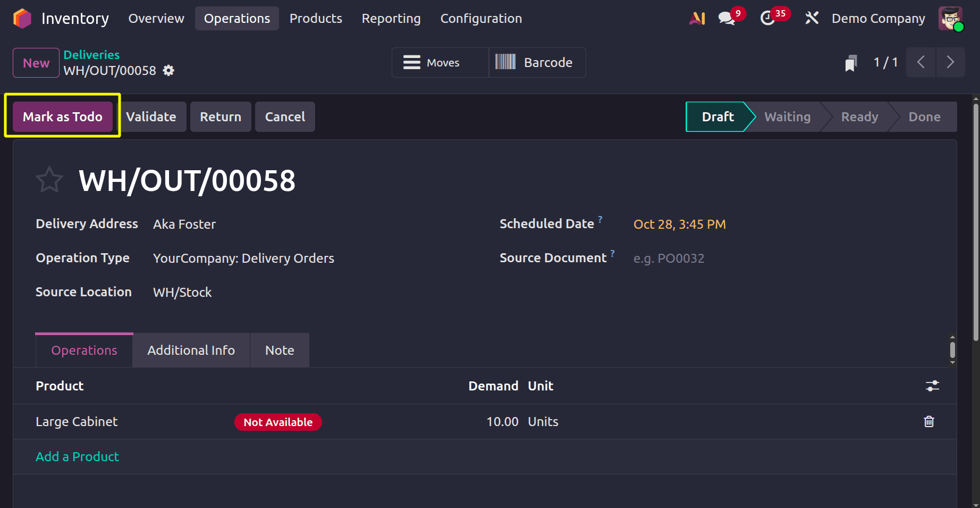Go to next record with right chevron
Image resolution: width=980 pixels, height=508 pixels.
point(951,62)
